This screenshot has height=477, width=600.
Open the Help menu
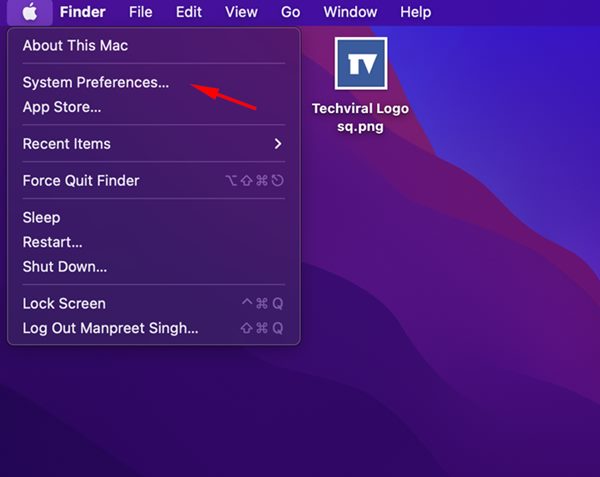pyautogui.click(x=416, y=12)
